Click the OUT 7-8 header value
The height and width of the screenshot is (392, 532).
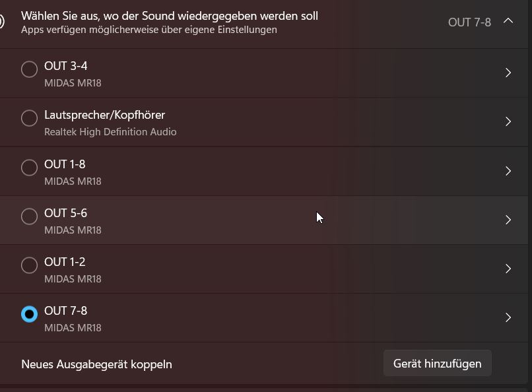coord(469,22)
